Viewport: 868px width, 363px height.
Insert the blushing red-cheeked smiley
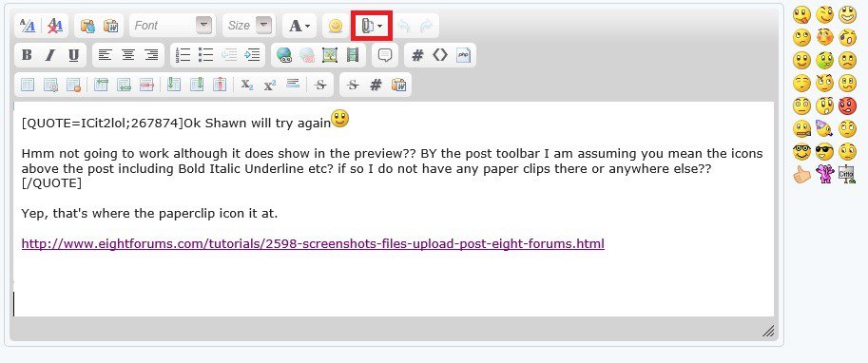coord(824,37)
